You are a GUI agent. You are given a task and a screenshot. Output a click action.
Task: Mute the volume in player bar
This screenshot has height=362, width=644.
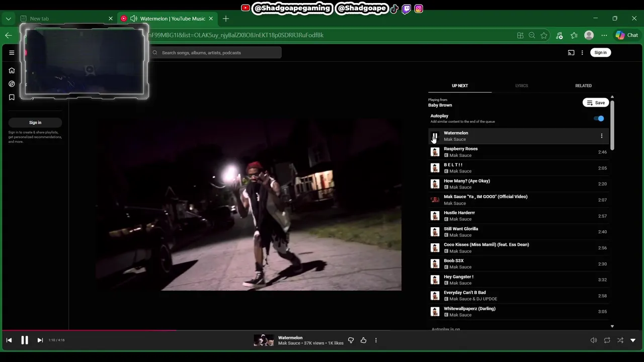pos(594,340)
